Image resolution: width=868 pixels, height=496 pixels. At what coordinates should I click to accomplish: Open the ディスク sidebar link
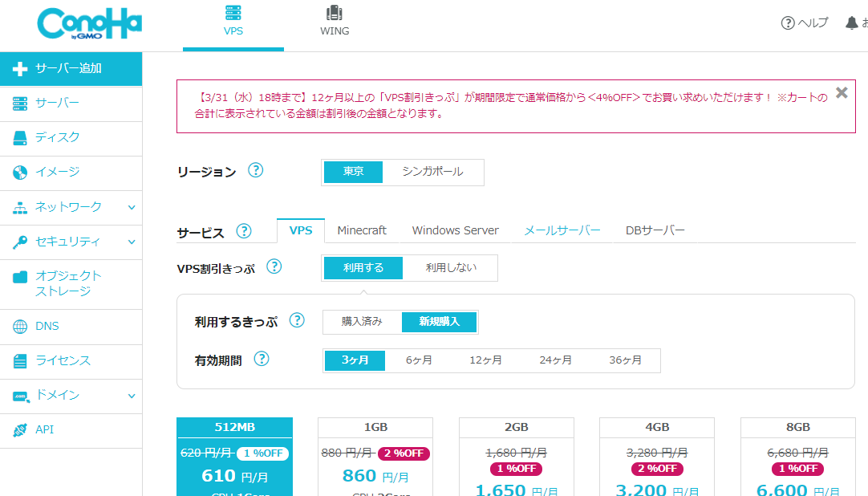(71, 138)
